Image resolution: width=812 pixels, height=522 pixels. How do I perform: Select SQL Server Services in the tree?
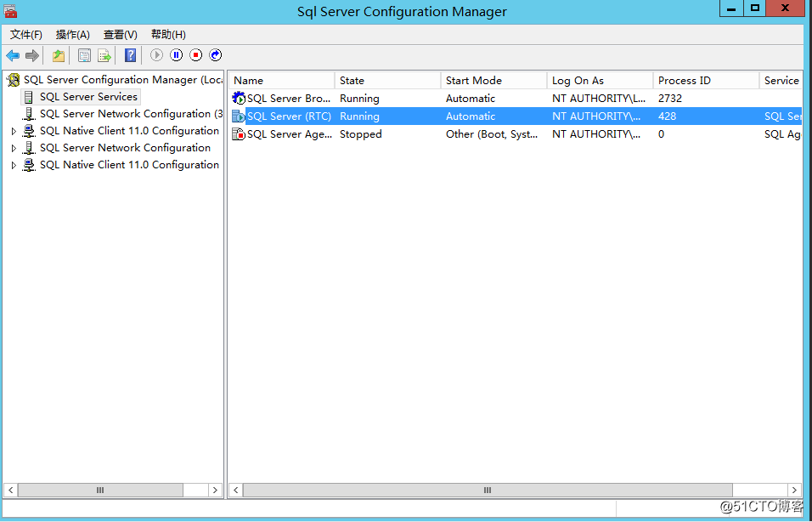point(88,97)
